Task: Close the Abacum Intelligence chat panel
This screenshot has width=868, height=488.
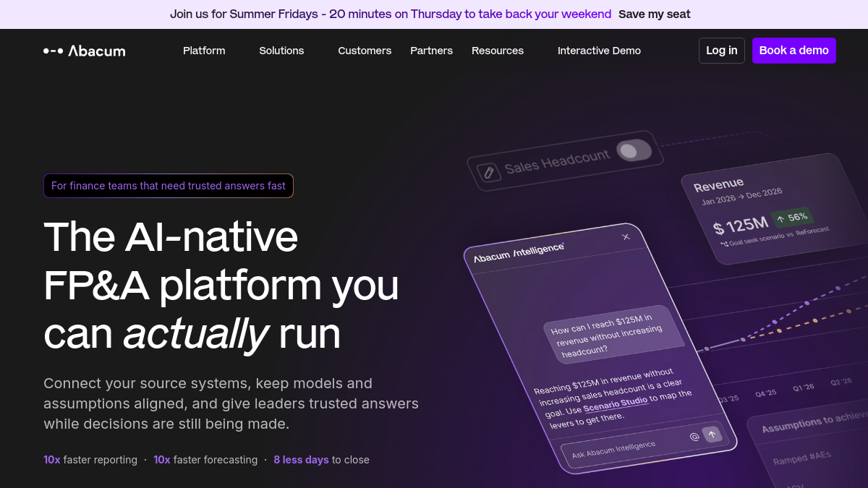Action: point(626,237)
